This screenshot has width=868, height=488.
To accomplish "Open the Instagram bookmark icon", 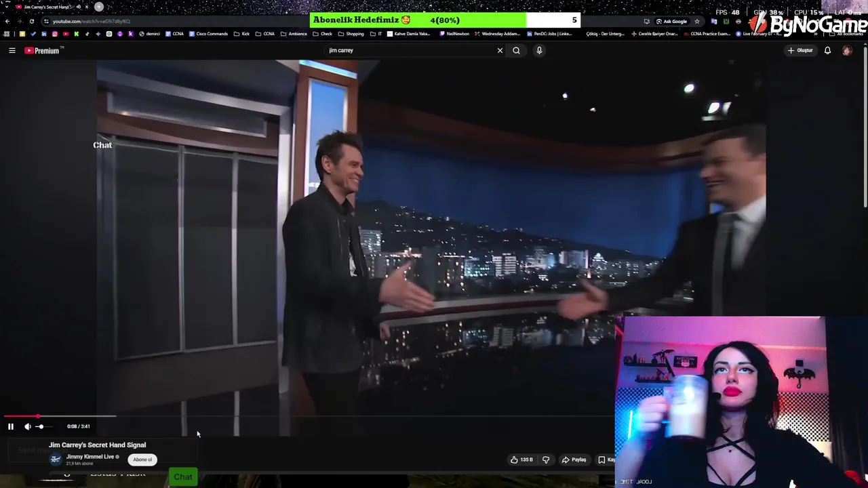I will click(55, 34).
